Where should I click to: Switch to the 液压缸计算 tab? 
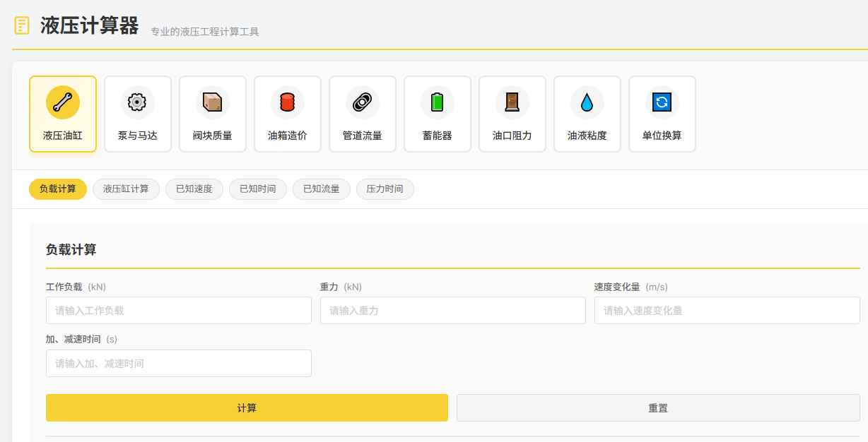(126, 189)
